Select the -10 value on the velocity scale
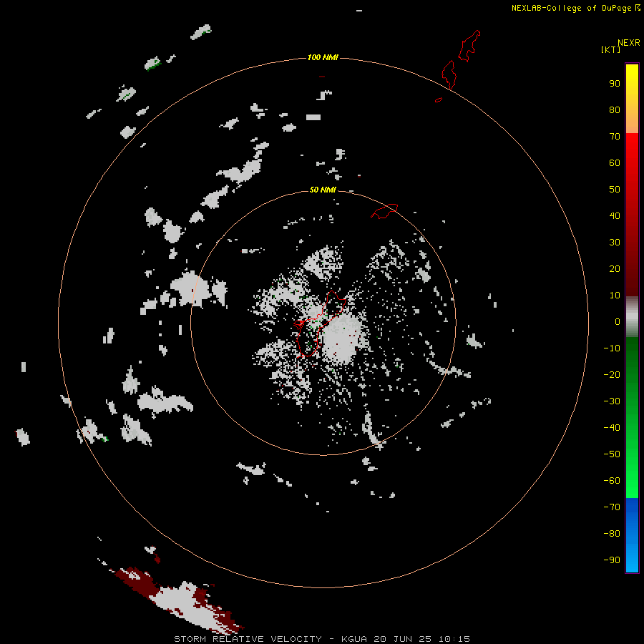The width and height of the screenshot is (644, 644). (612, 348)
